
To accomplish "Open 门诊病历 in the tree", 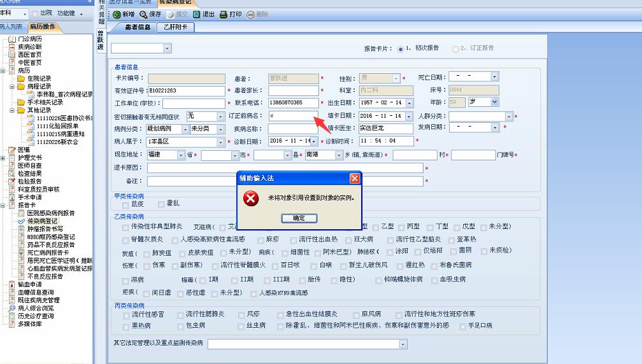I will pyautogui.click(x=29, y=39).
